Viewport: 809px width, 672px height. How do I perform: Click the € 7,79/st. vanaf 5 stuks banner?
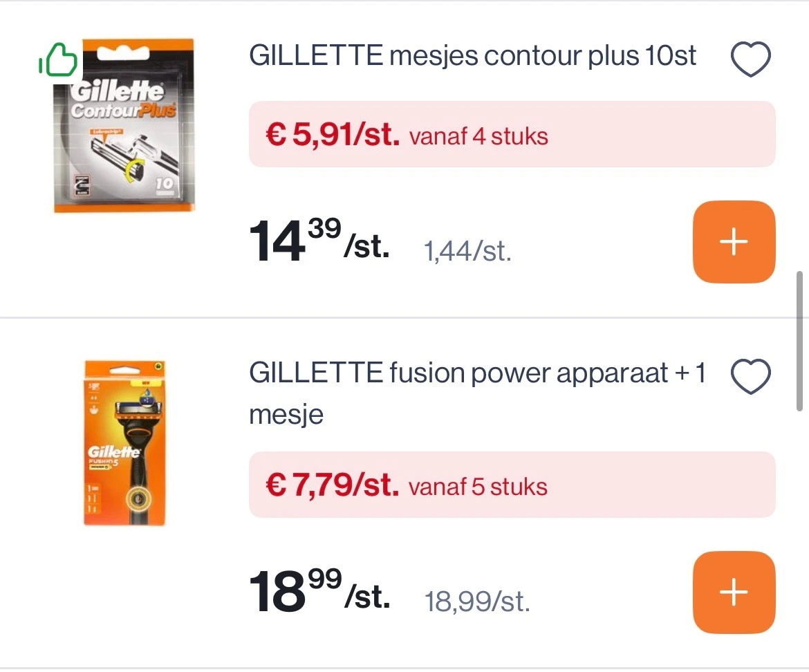[x=512, y=485]
